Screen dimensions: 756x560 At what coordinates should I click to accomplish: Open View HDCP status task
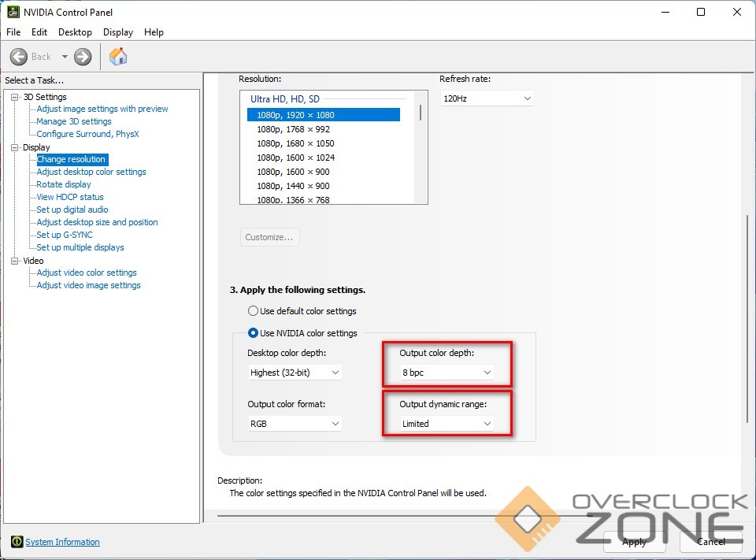70,197
